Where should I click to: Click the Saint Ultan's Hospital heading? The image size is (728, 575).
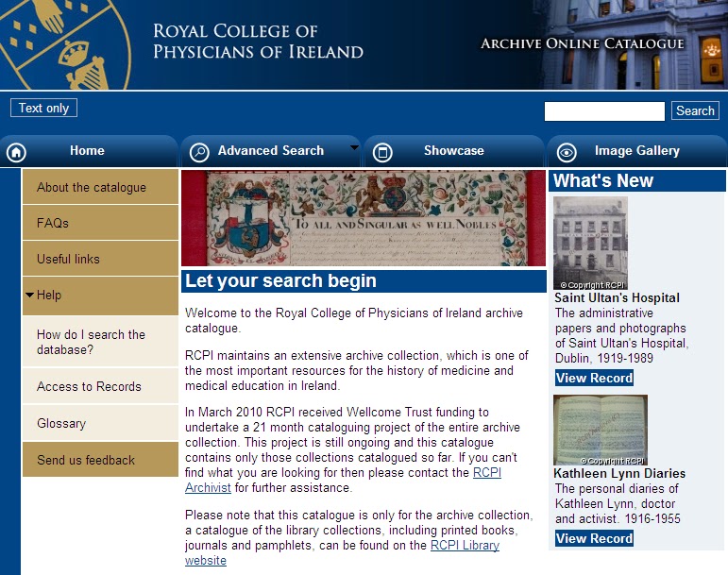tap(617, 297)
